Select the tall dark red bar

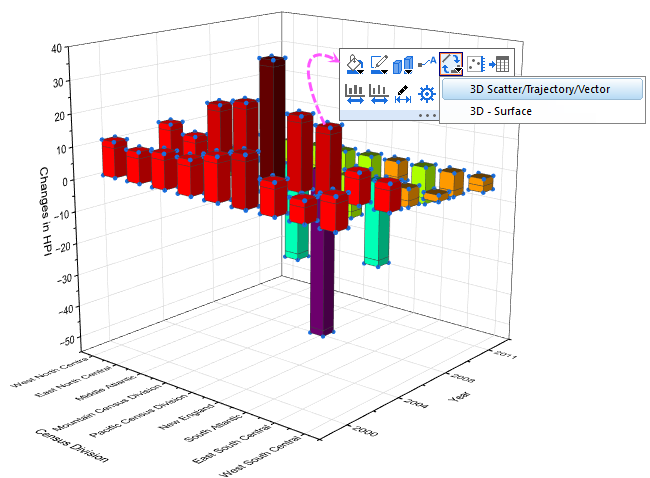pyautogui.click(x=272, y=118)
